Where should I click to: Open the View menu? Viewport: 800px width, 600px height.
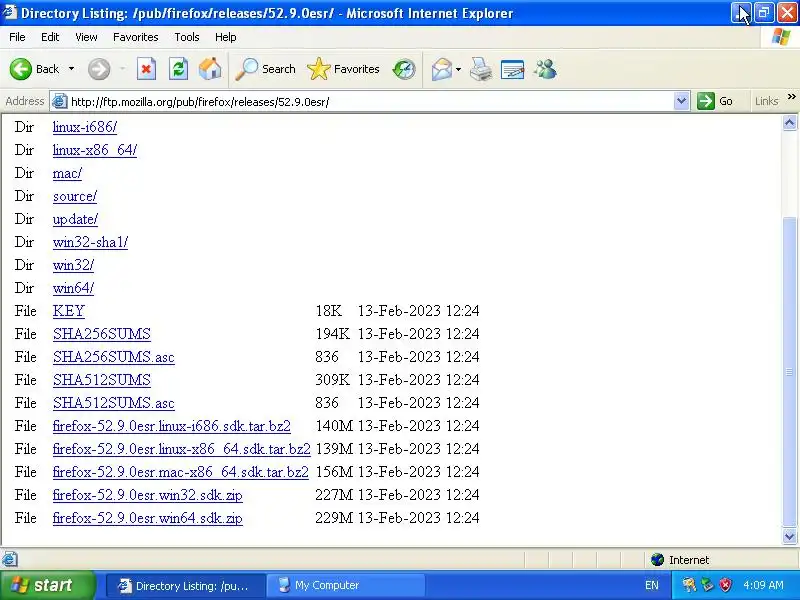point(86,37)
